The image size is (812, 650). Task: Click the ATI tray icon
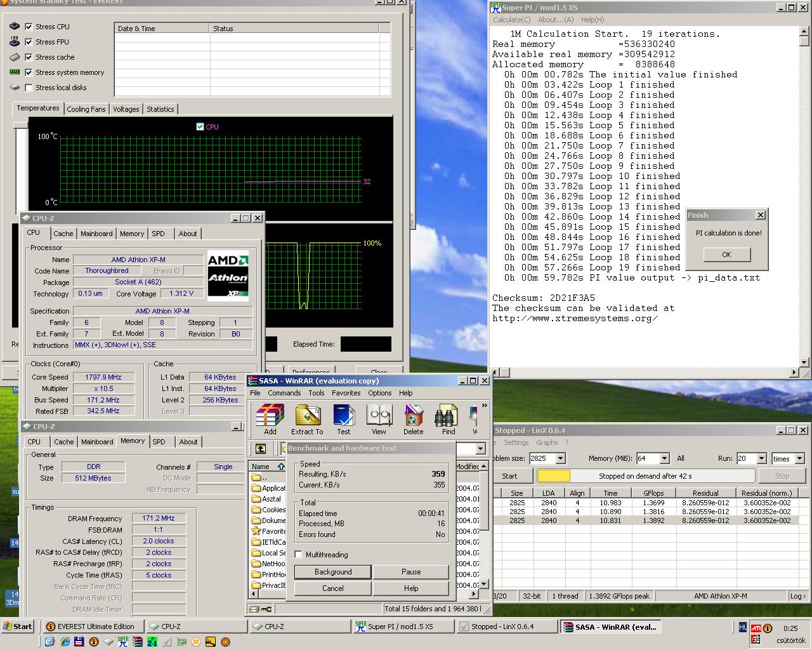coord(756,628)
